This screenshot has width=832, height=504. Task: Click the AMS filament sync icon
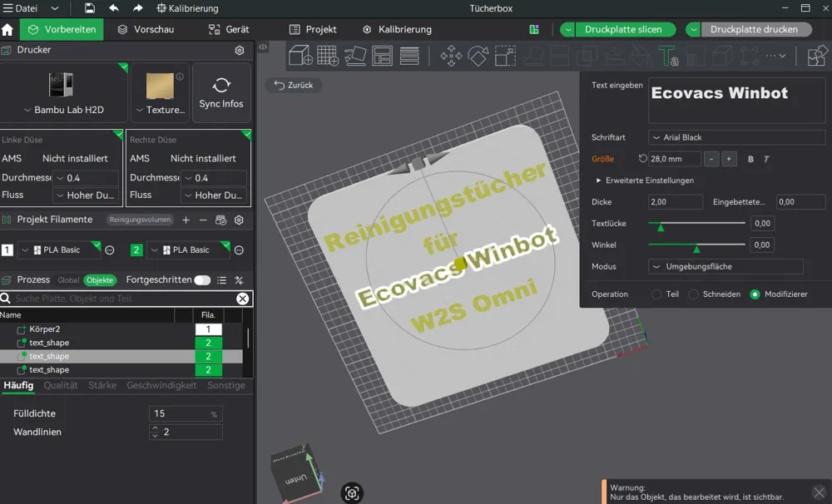[x=220, y=220]
